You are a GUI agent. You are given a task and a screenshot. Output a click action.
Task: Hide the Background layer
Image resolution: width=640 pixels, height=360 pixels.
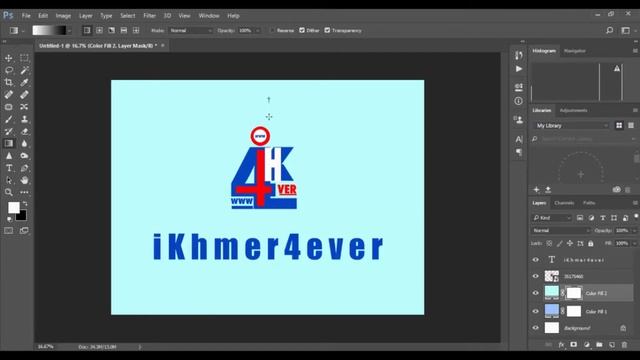coord(536,328)
